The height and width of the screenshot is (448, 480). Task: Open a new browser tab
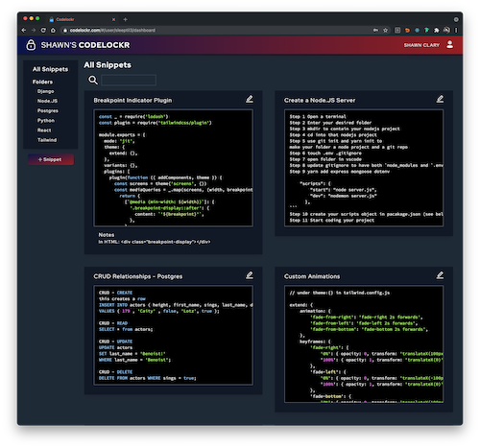[125, 19]
